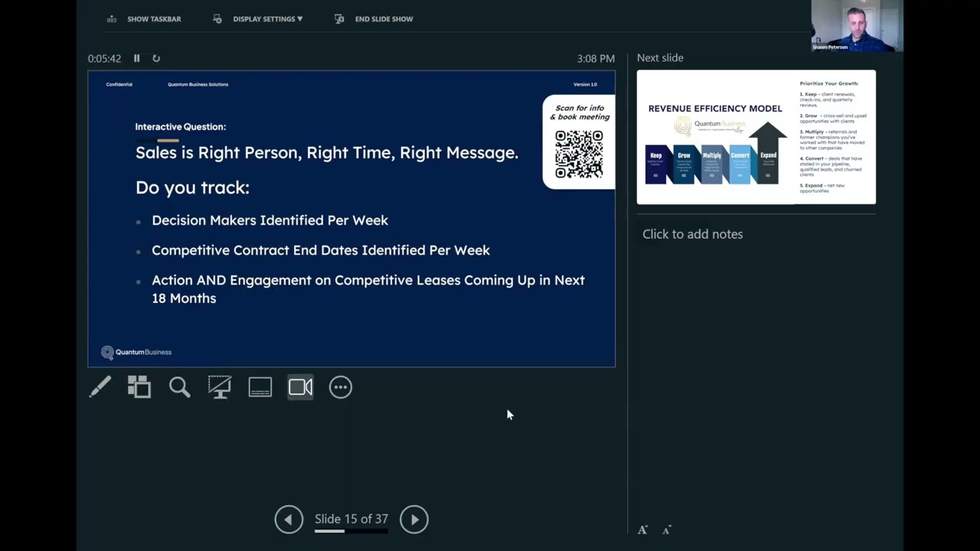Screen dimensions: 980x551
Task: Click the Slide 15 of 37 indicator
Action: [x=351, y=519]
